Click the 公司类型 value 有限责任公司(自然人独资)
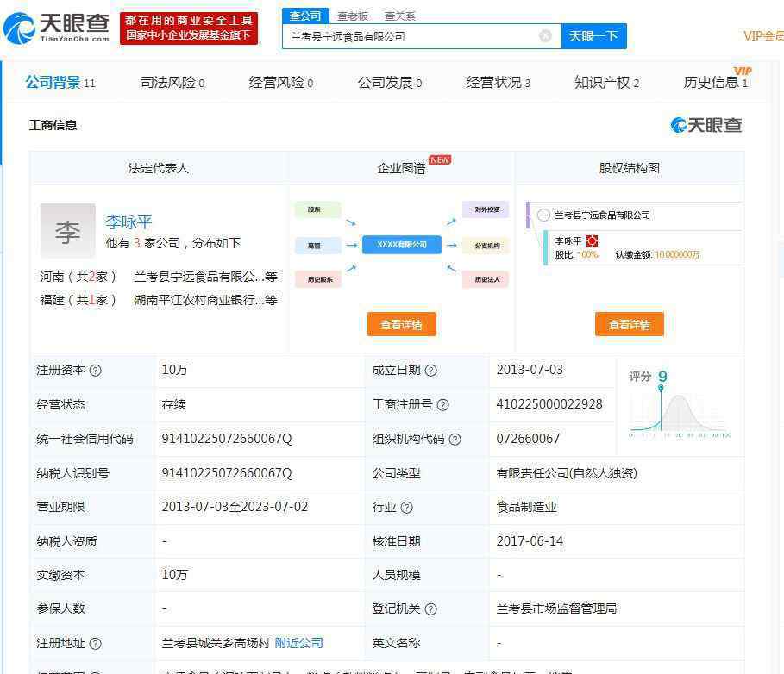This screenshot has width=784, height=674. (567, 473)
